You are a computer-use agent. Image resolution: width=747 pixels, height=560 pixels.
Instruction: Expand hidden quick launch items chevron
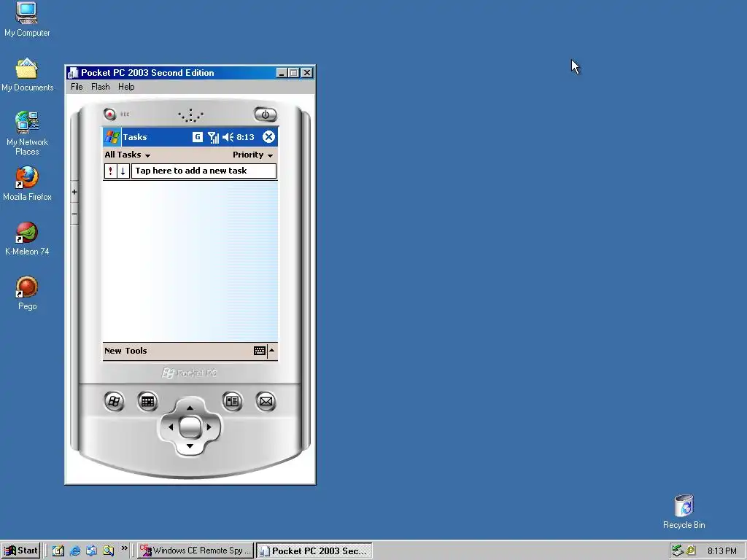[x=124, y=548]
